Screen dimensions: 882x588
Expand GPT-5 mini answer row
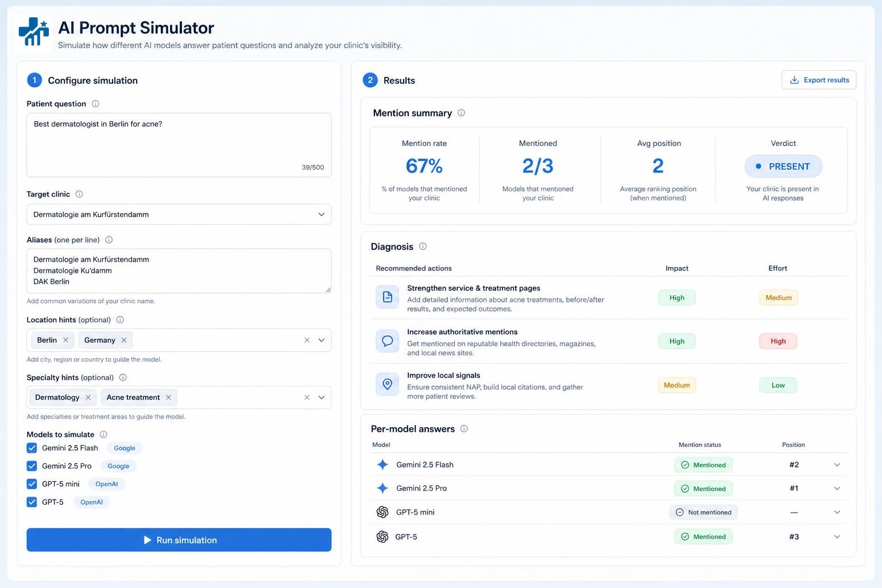(x=837, y=512)
